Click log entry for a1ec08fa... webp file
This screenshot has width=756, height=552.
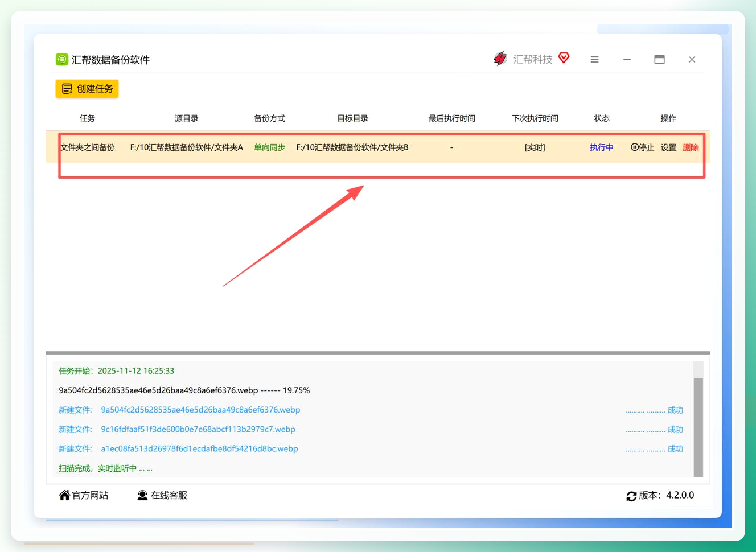(x=178, y=448)
